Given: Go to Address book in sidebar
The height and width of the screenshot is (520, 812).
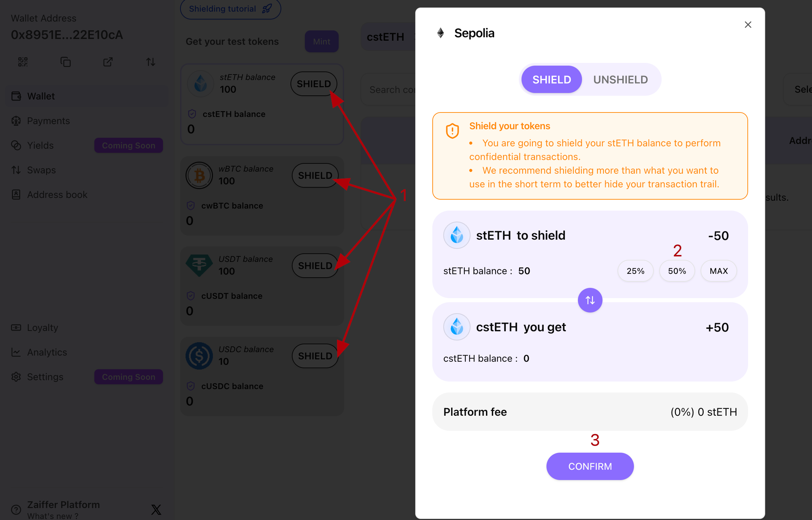Looking at the screenshot, I should click(57, 195).
